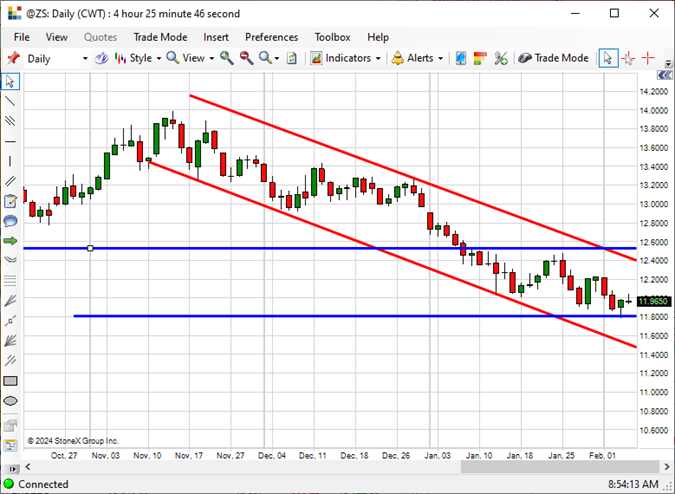
Task: Click the zoom out magnifier icon
Action: pyautogui.click(x=247, y=58)
